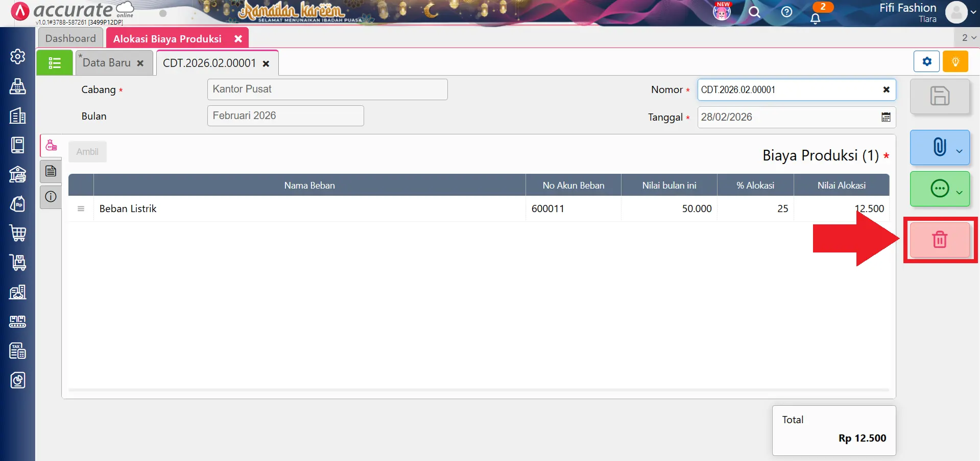The width and height of the screenshot is (980, 461).
Task: Click the yellow lightbulb tips button
Action: click(x=955, y=62)
